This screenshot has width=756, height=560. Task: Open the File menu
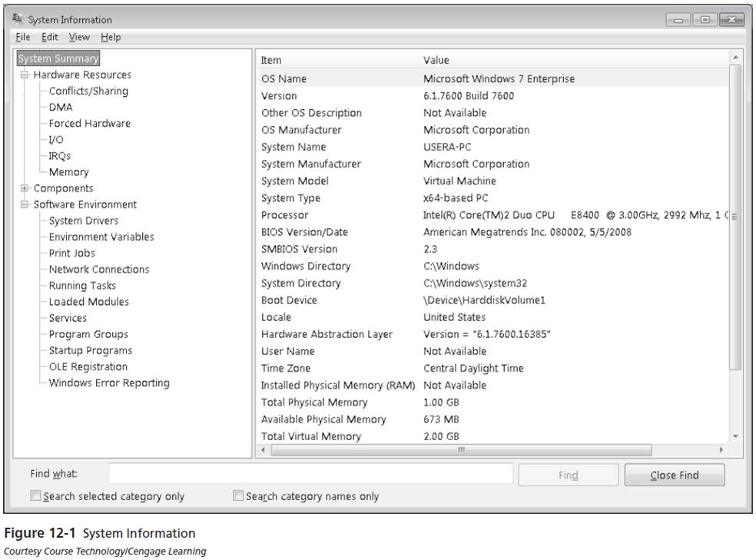point(22,37)
